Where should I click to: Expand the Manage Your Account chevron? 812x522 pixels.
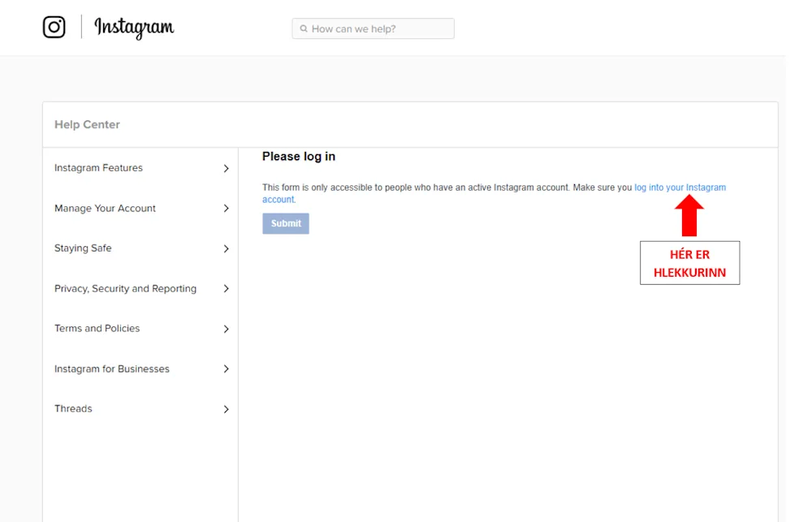tap(227, 208)
